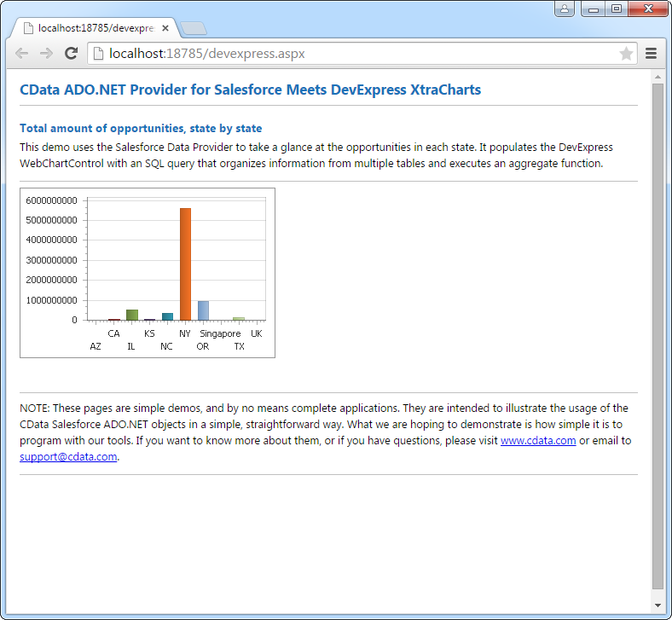
Task: Click the support@cdata.com email link
Action: click(x=68, y=457)
